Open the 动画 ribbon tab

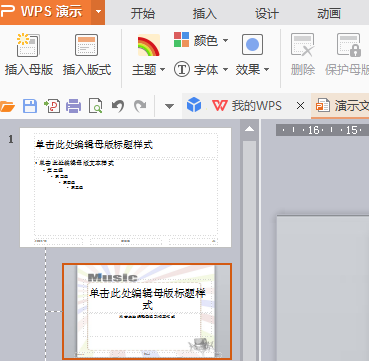pyautogui.click(x=329, y=13)
